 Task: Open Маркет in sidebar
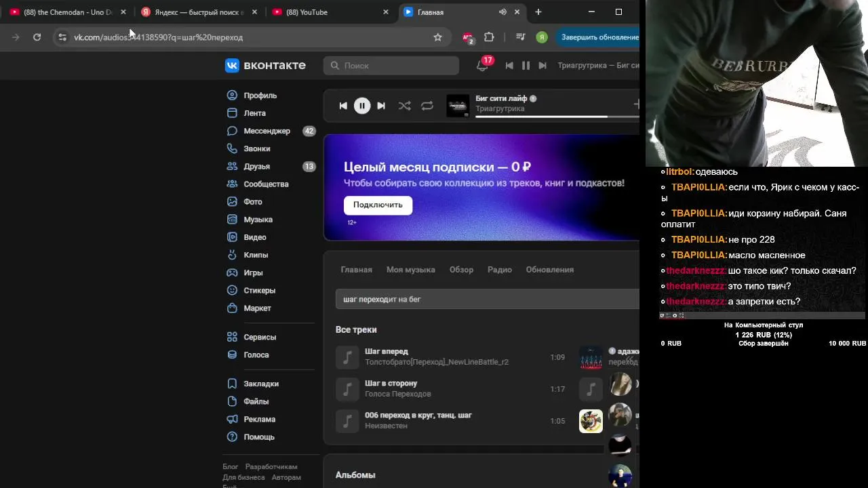coord(249,308)
